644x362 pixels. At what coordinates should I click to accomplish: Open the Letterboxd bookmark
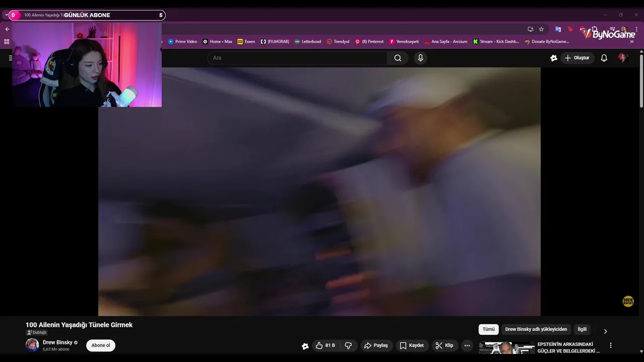click(x=307, y=42)
